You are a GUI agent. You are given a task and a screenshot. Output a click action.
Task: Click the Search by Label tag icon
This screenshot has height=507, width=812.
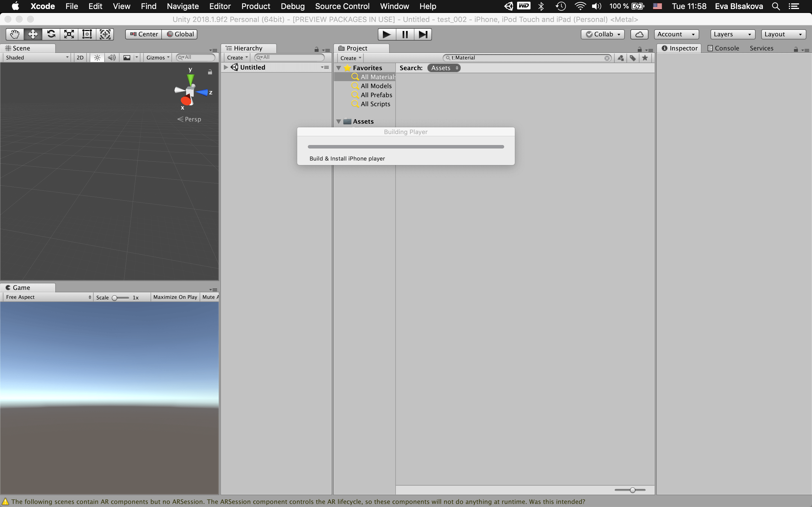click(632, 58)
